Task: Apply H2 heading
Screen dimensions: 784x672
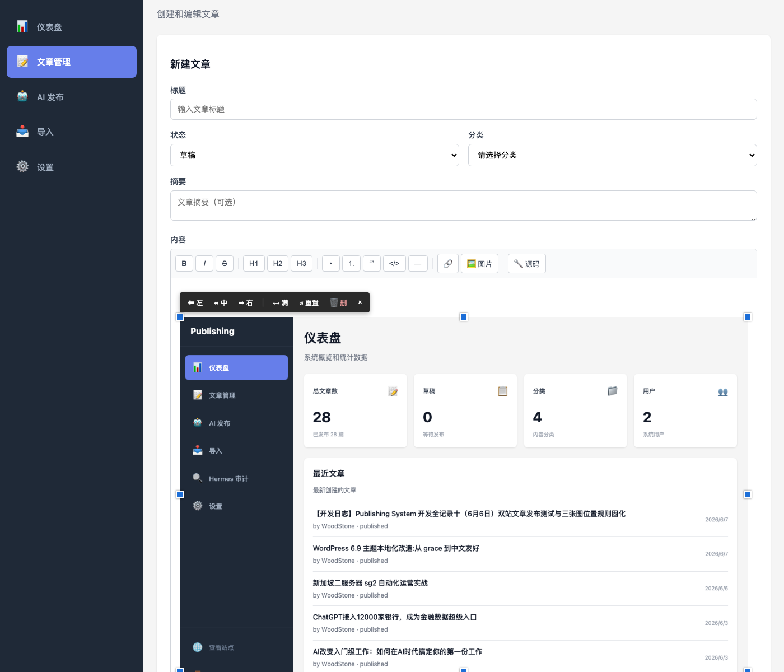Action: [x=278, y=263]
